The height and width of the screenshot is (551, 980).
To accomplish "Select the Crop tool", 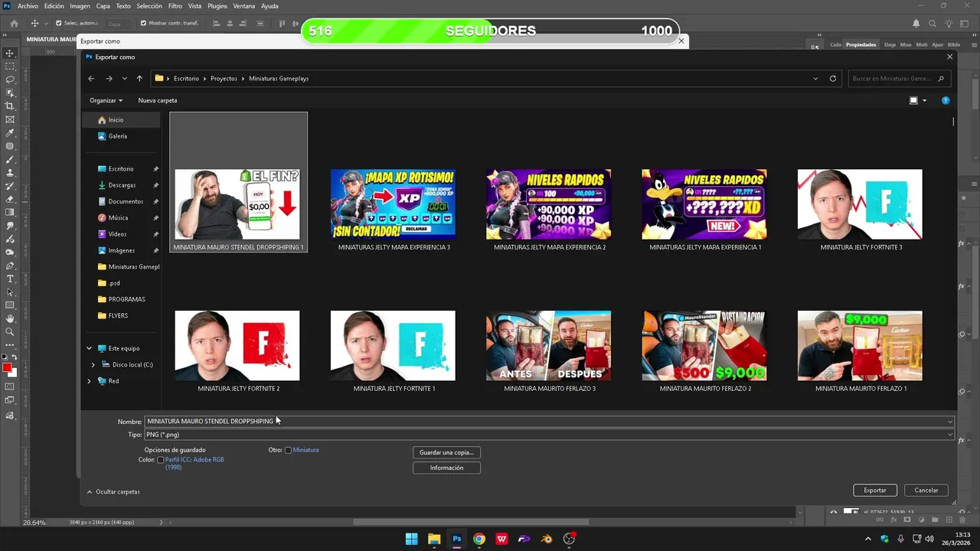I will coord(10,106).
